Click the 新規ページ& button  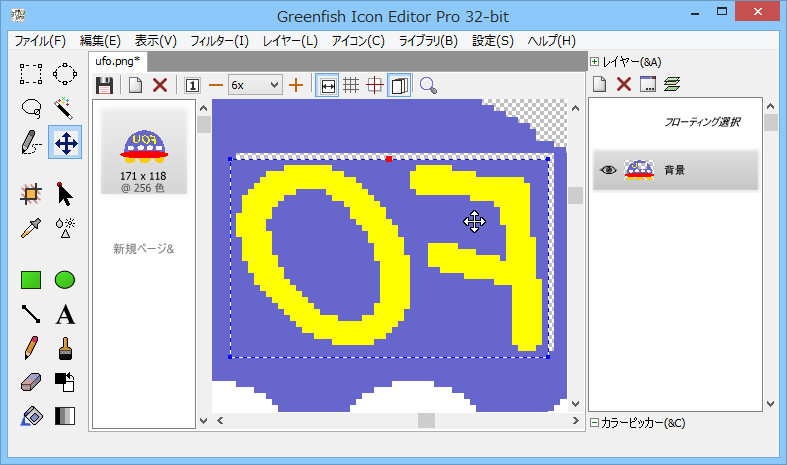tap(143, 248)
